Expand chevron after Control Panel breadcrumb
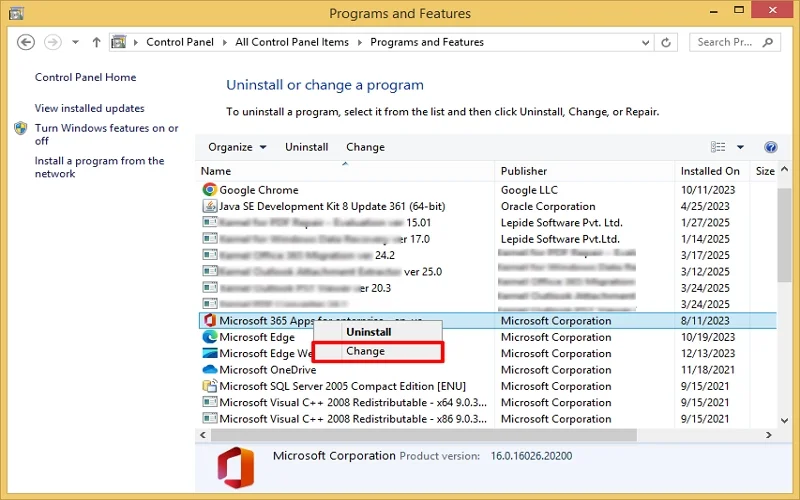This screenshot has height=500, width=800. click(x=224, y=42)
